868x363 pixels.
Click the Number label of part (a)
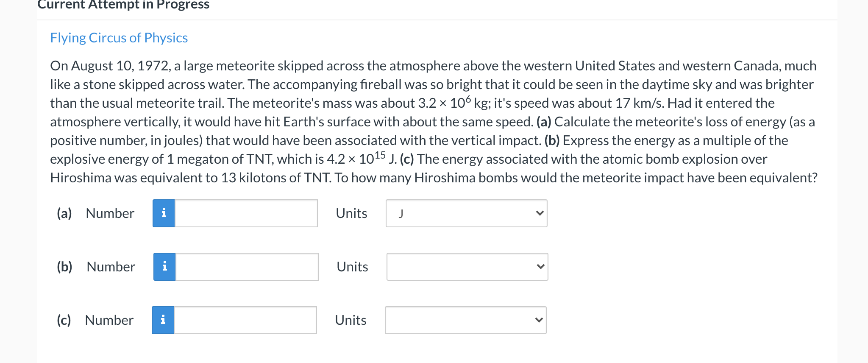click(x=110, y=213)
